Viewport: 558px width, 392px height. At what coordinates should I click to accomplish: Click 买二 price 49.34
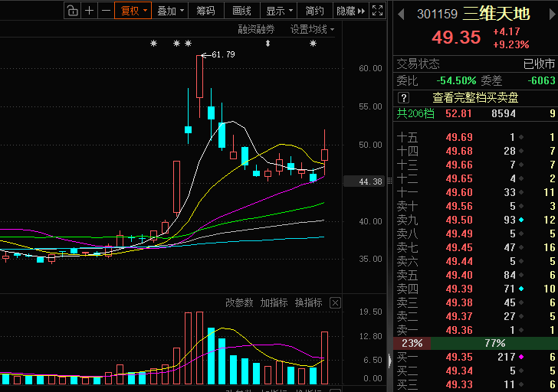(x=459, y=371)
